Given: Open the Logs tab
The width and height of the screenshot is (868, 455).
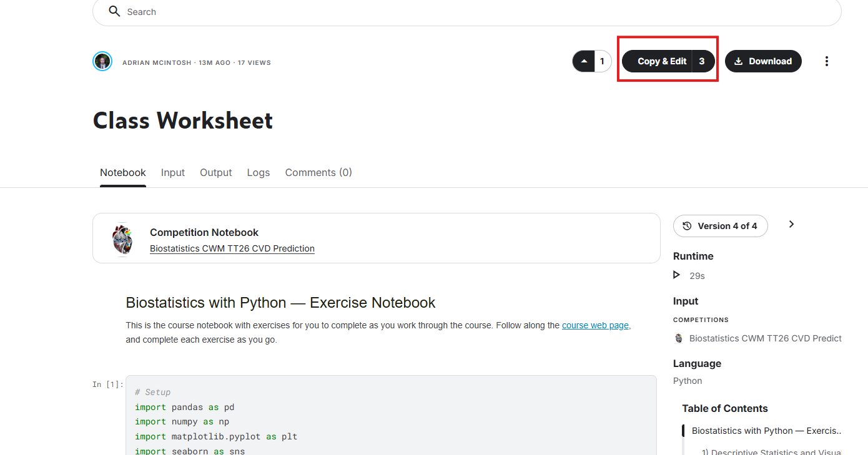Looking at the screenshot, I should click(259, 172).
